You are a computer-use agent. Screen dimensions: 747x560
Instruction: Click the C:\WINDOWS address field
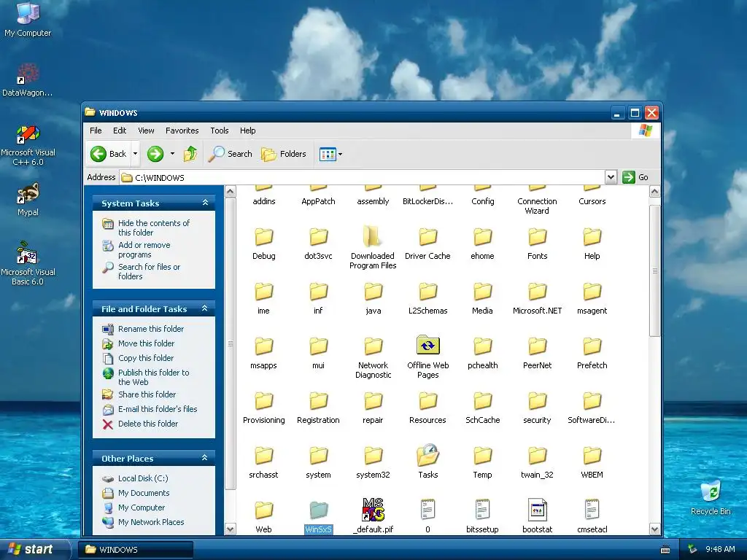pyautogui.click(x=363, y=178)
